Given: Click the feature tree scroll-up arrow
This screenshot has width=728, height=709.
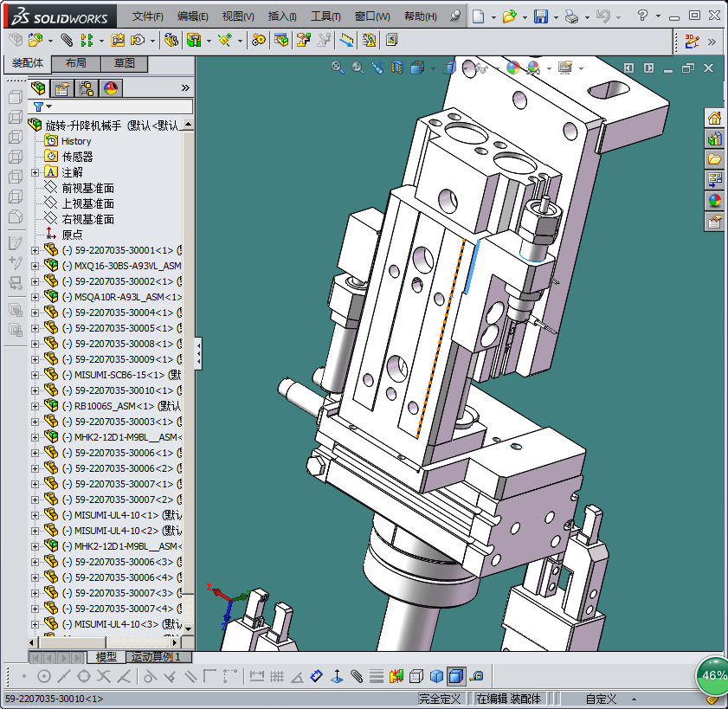Looking at the screenshot, I should [188, 125].
